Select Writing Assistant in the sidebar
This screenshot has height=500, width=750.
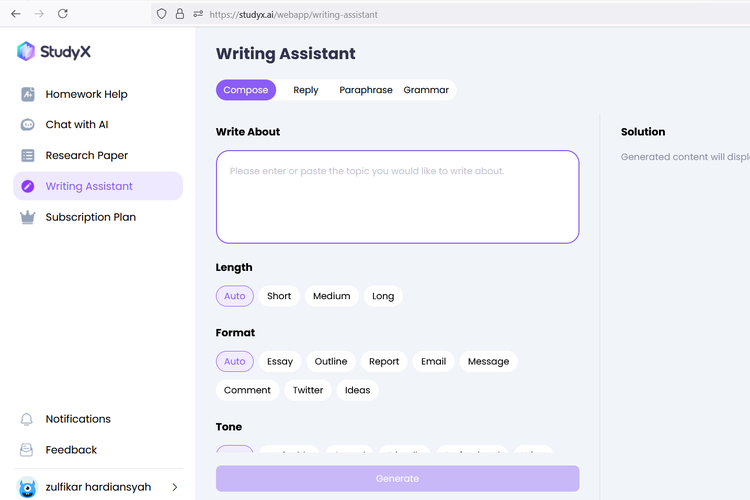[x=98, y=186]
